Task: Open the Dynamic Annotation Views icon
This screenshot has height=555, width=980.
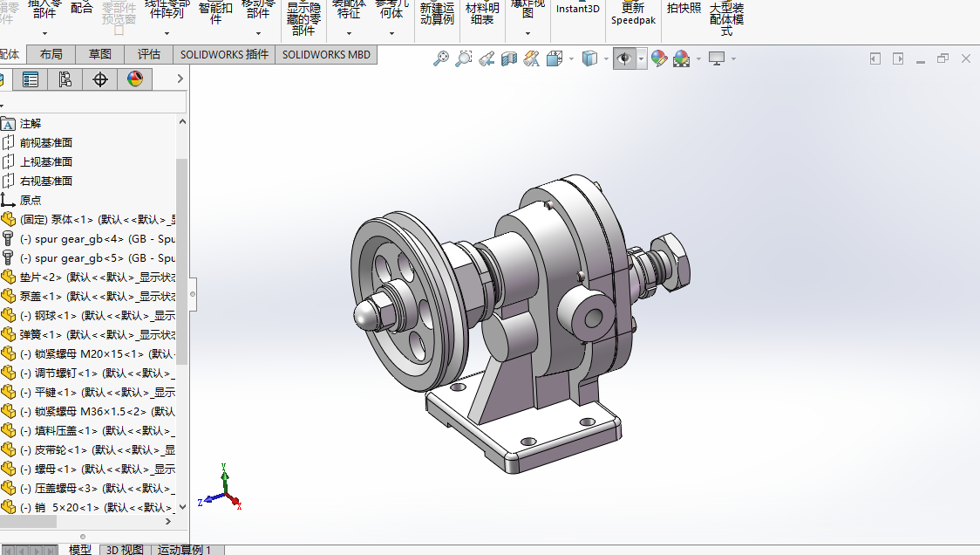Action: pyautogui.click(x=532, y=58)
